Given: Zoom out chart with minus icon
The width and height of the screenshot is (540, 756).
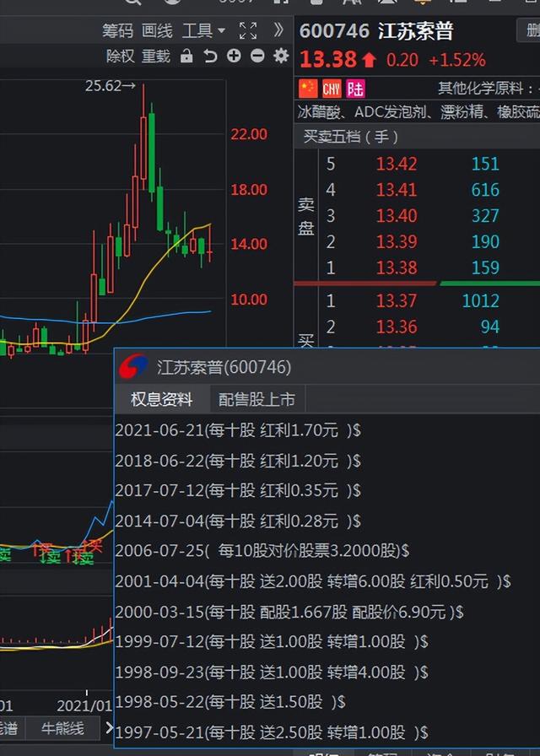Looking at the screenshot, I should (257, 56).
